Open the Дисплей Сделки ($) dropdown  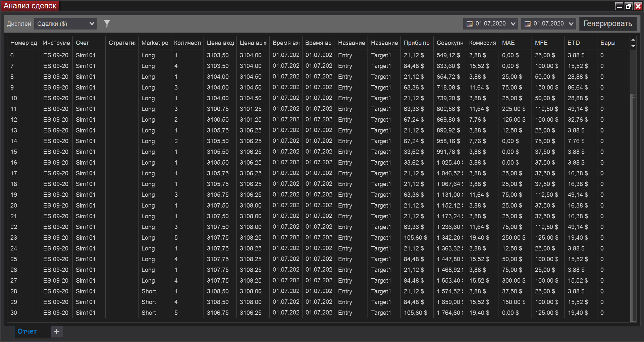pos(66,24)
